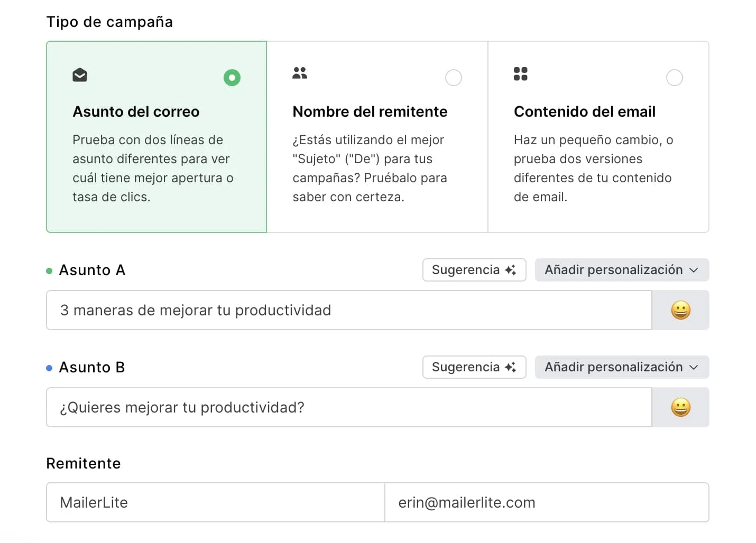This screenshot has width=756, height=543.
Task: Click the grid icon on Contenido del email card
Action: click(521, 73)
